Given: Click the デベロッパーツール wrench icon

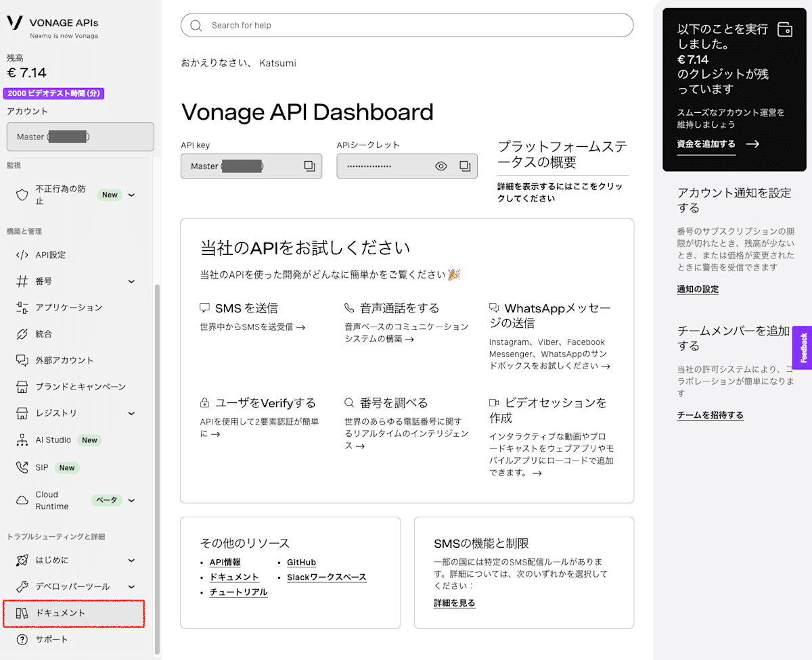Looking at the screenshot, I should tap(22, 586).
